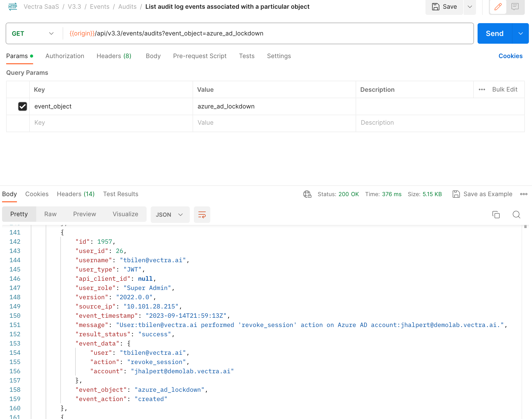Click the HTTP request icon in the breadcrumb
The height and width of the screenshot is (419, 532).
pyautogui.click(x=12, y=7)
